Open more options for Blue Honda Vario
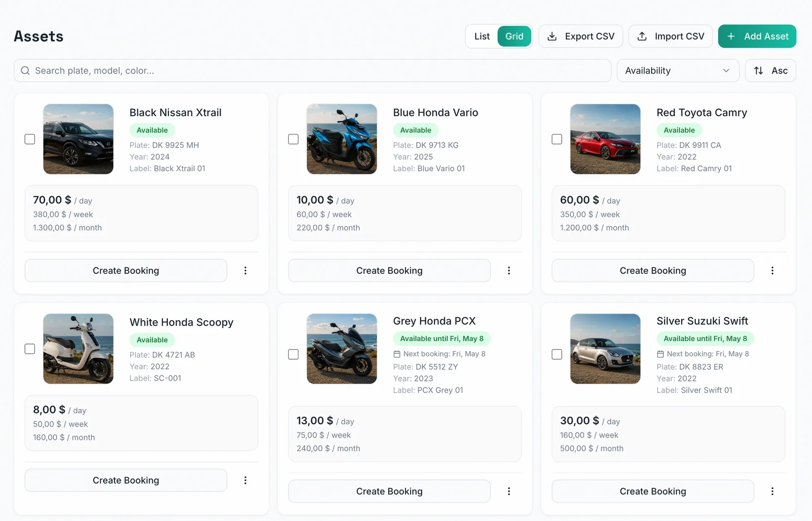The height and width of the screenshot is (521, 812). pos(509,270)
